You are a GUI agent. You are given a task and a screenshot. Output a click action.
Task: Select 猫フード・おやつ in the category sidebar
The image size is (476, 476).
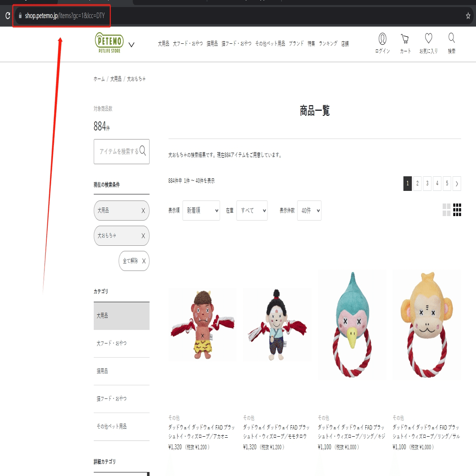pos(121,398)
